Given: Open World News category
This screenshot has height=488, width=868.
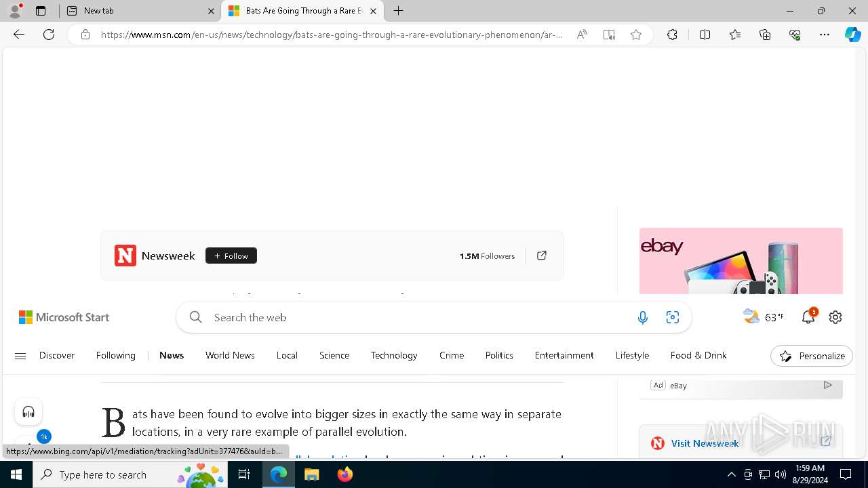Looking at the screenshot, I should pyautogui.click(x=230, y=355).
